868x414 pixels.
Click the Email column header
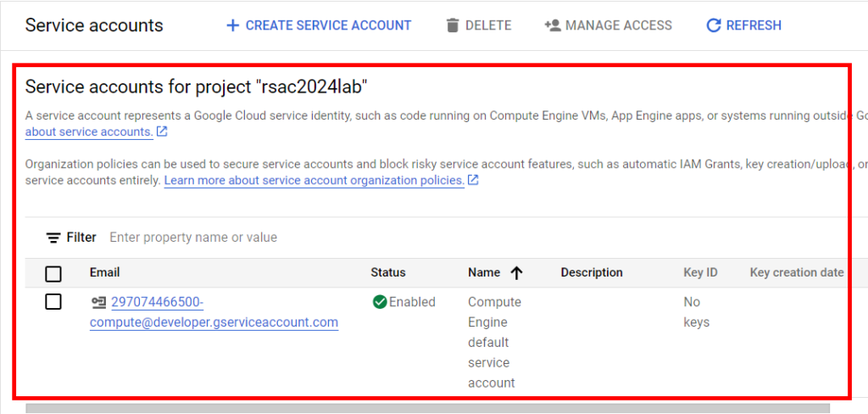point(104,272)
